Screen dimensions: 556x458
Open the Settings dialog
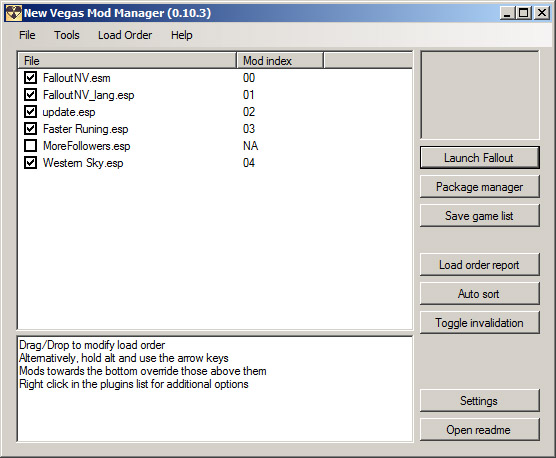coord(479,401)
